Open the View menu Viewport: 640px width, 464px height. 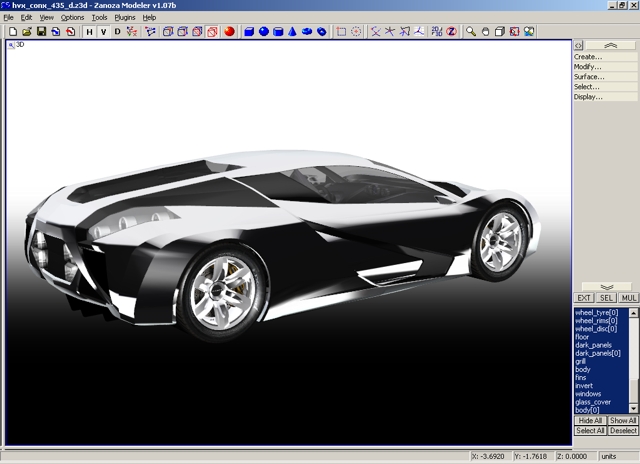47,18
